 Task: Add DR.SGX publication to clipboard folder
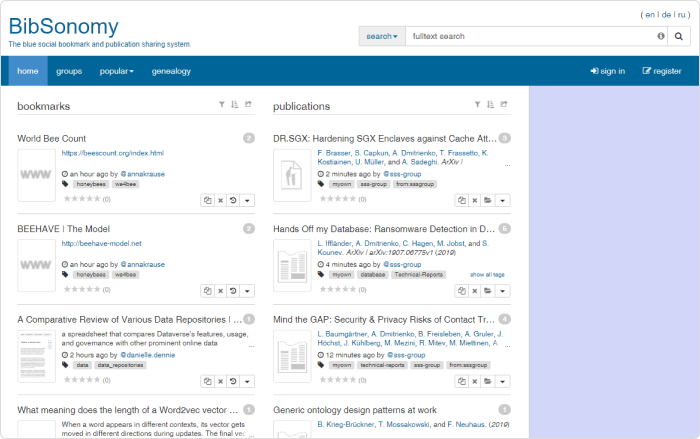click(x=488, y=201)
